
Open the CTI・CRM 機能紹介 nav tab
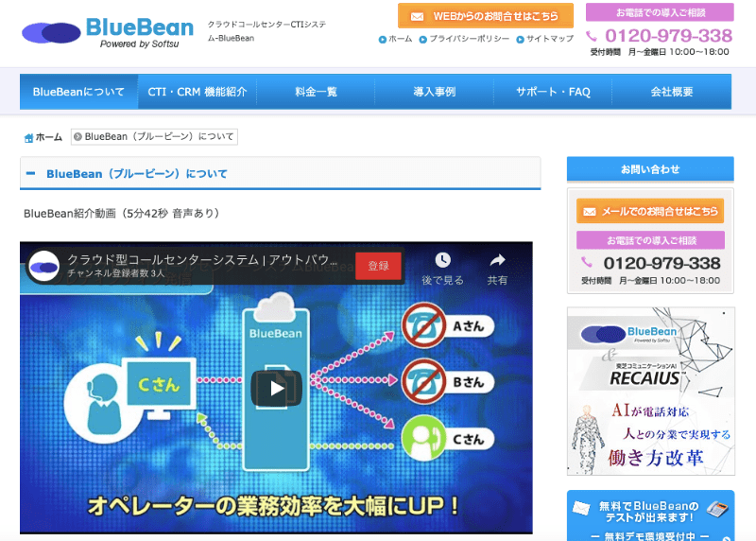pyautogui.click(x=198, y=92)
